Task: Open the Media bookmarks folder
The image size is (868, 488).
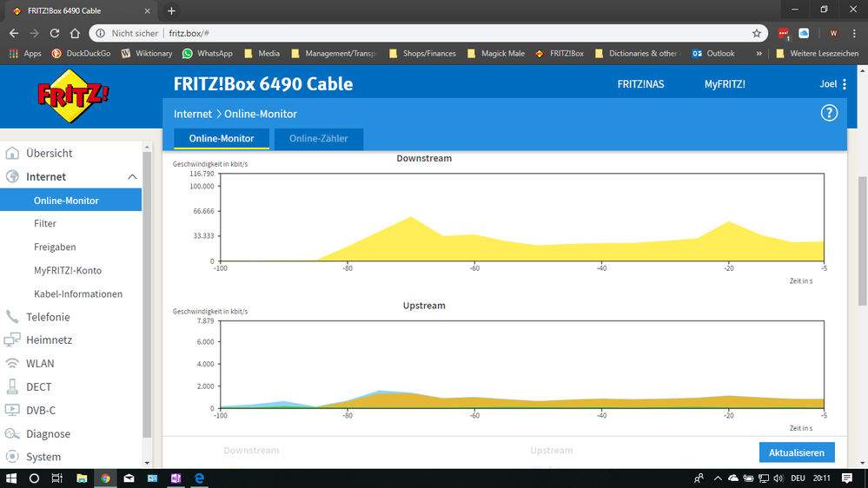Action: (262, 54)
